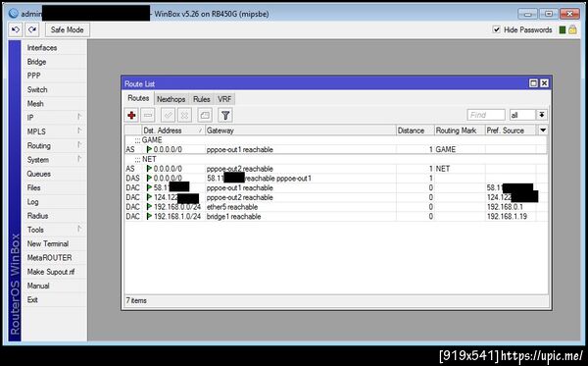Sort by Routing Mark column header

tap(460, 131)
